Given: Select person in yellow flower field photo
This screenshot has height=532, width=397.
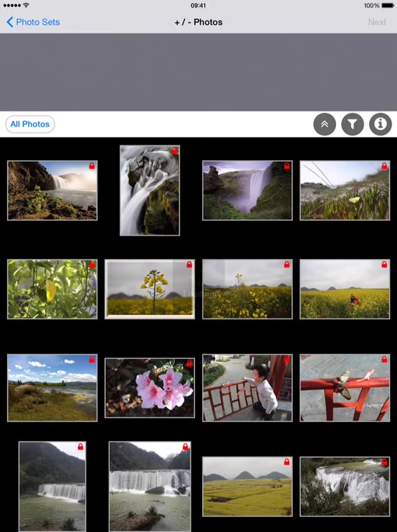Looking at the screenshot, I should [x=345, y=289].
